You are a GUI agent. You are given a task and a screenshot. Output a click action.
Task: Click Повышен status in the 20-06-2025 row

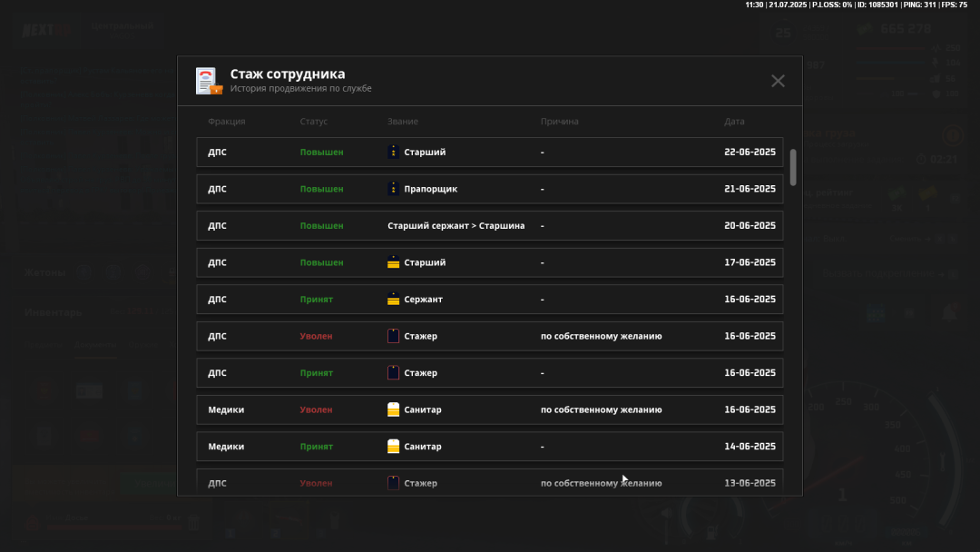coord(322,226)
